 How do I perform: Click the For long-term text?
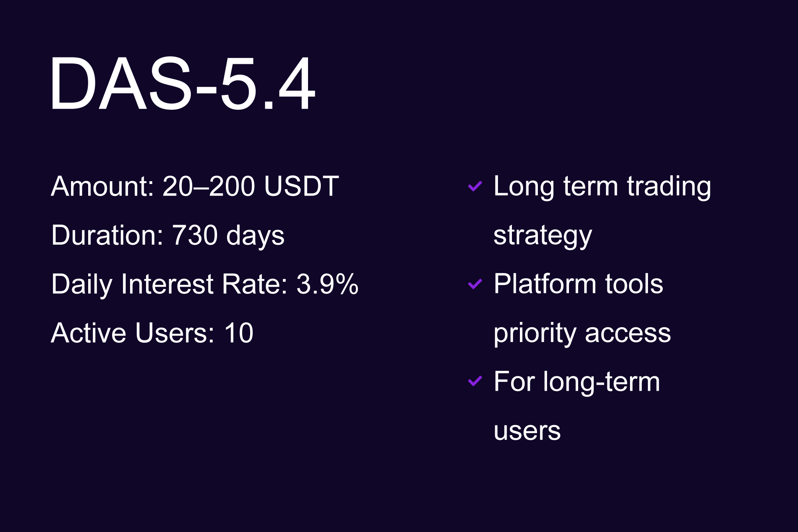577,382
